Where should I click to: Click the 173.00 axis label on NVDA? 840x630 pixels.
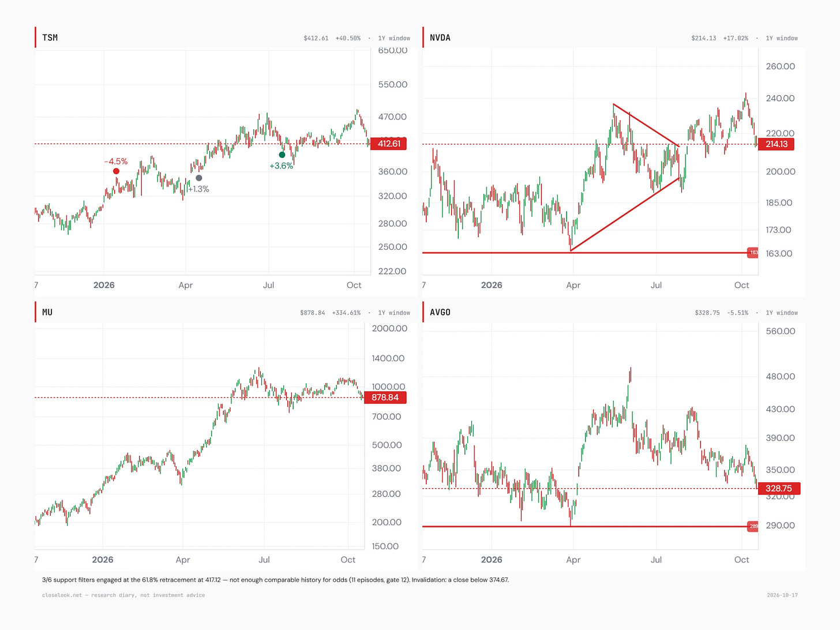point(778,230)
